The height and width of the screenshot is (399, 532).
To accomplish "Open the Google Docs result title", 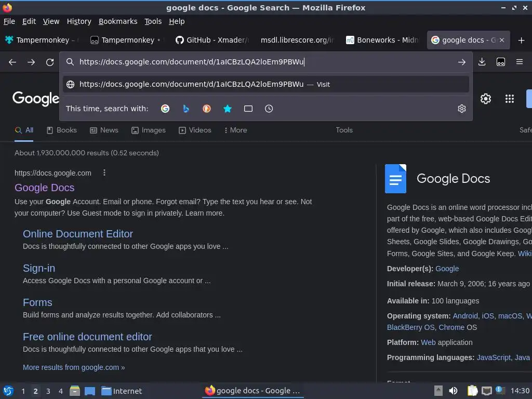I will [x=45, y=188].
